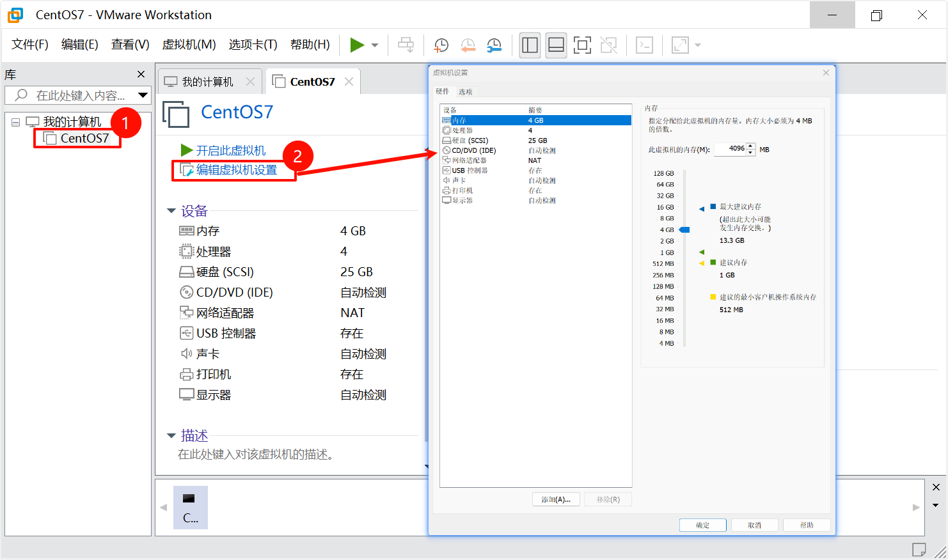Select 硬盘 (SCSI) in settings device list

[x=536, y=140]
